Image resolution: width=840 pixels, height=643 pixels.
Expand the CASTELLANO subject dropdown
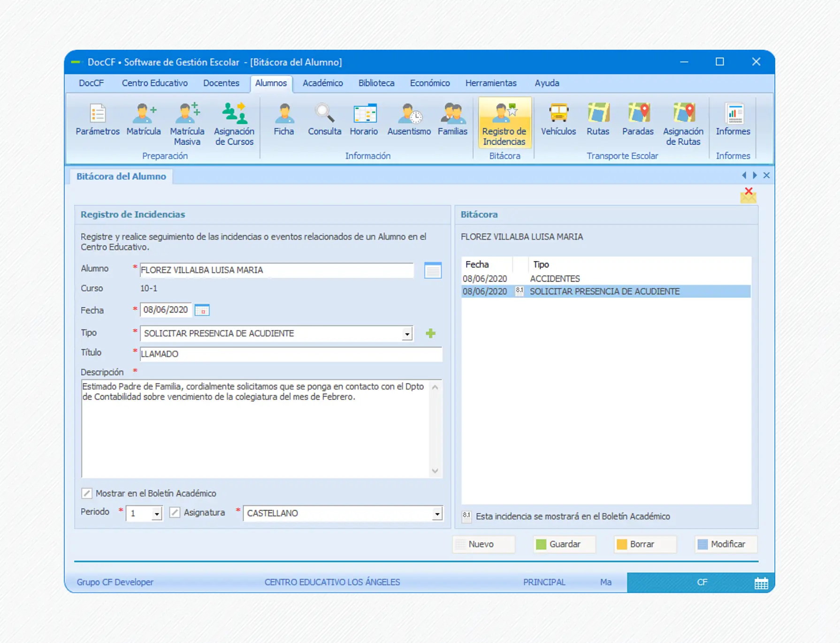pyautogui.click(x=437, y=514)
